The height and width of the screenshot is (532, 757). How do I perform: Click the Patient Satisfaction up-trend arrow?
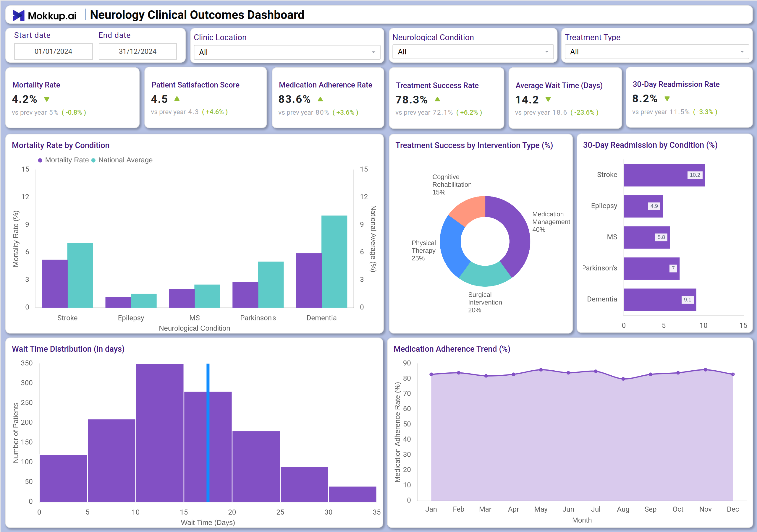[x=177, y=98]
